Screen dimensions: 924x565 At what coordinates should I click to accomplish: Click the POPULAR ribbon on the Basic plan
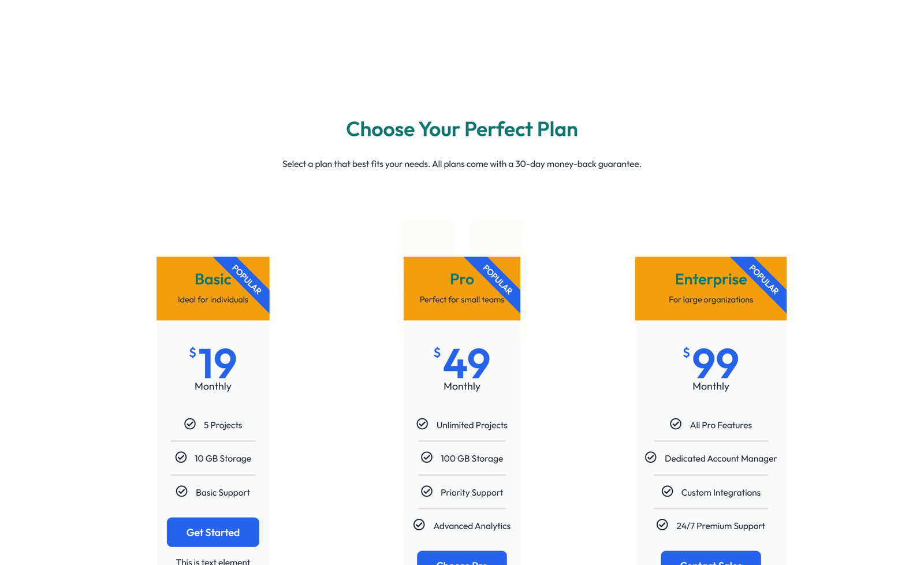(x=247, y=280)
